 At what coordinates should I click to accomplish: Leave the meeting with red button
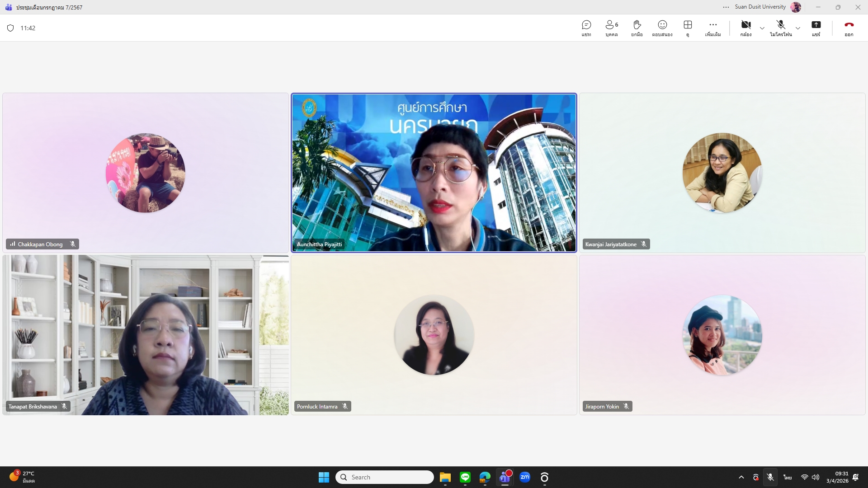click(x=849, y=28)
